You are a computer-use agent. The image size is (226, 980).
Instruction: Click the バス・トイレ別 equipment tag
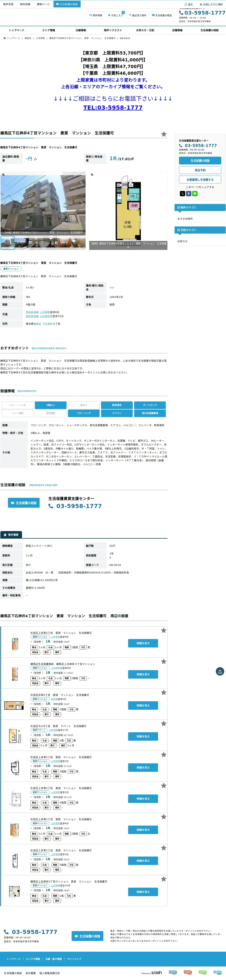17,405
